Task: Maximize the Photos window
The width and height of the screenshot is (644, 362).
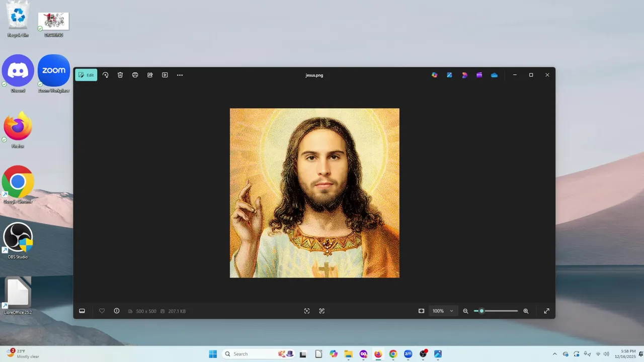Action: point(531,75)
